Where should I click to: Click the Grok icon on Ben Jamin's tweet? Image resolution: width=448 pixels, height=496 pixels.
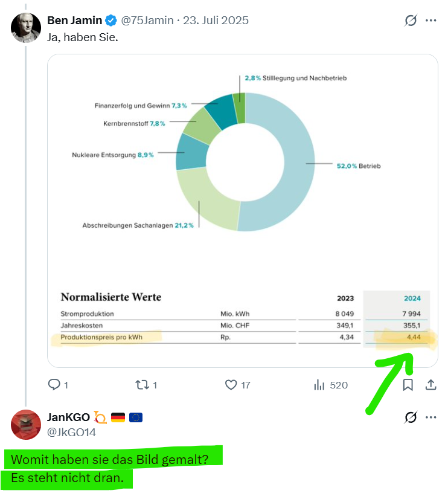coord(411,21)
